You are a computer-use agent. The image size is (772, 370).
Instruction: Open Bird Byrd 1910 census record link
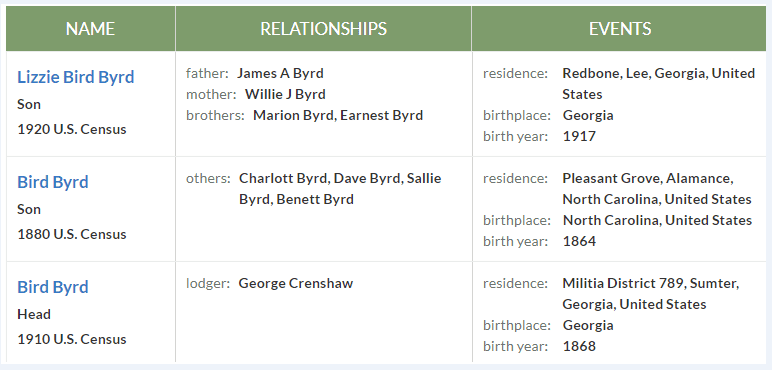[x=53, y=287]
